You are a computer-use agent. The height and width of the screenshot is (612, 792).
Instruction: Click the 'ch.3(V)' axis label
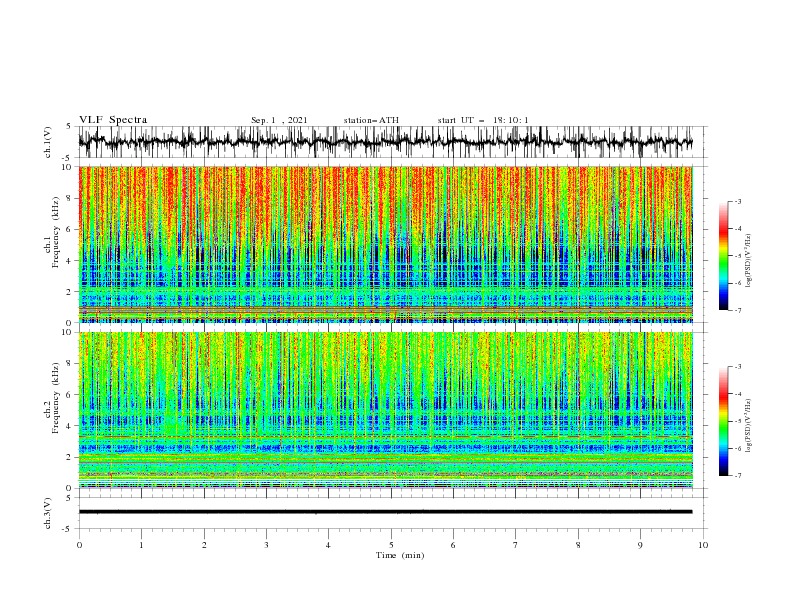coord(48,513)
